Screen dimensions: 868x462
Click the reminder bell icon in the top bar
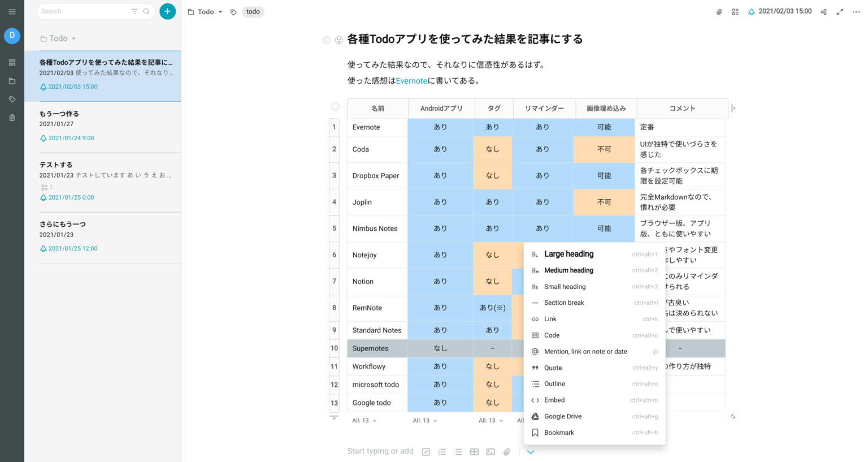tap(752, 11)
